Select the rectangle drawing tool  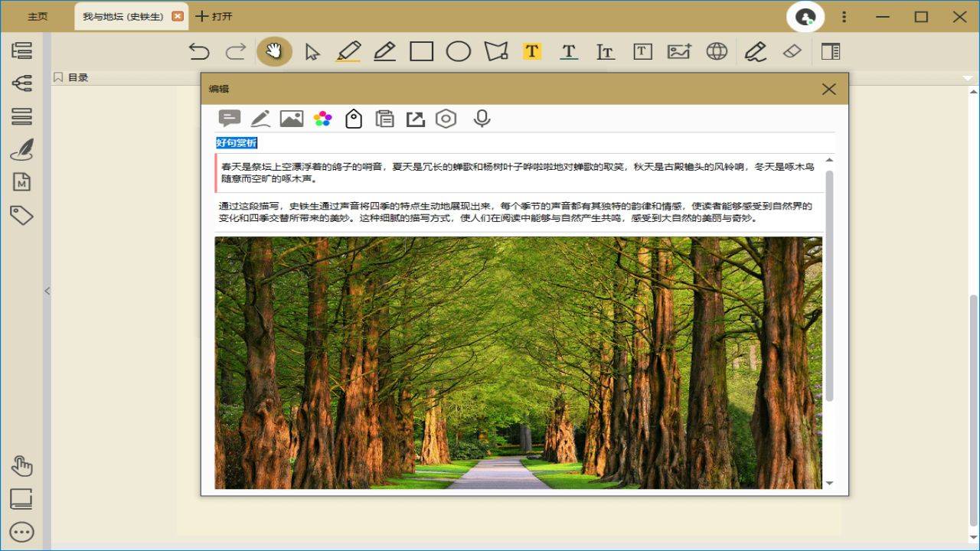point(423,51)
